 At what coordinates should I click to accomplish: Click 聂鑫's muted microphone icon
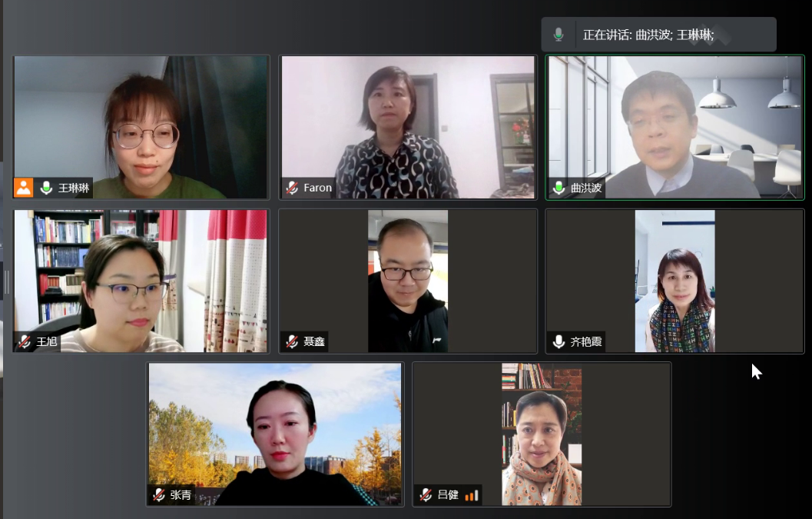click(x=292, y=341)
